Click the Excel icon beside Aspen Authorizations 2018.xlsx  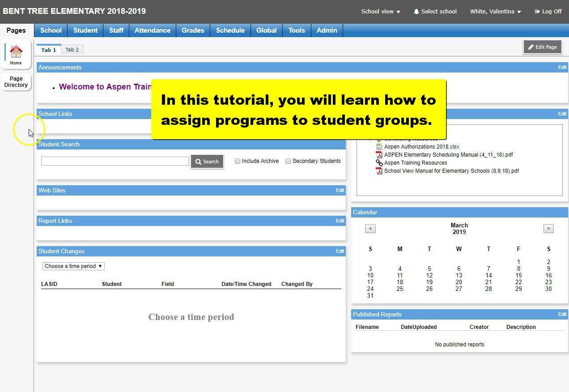[x=379, y=146]
